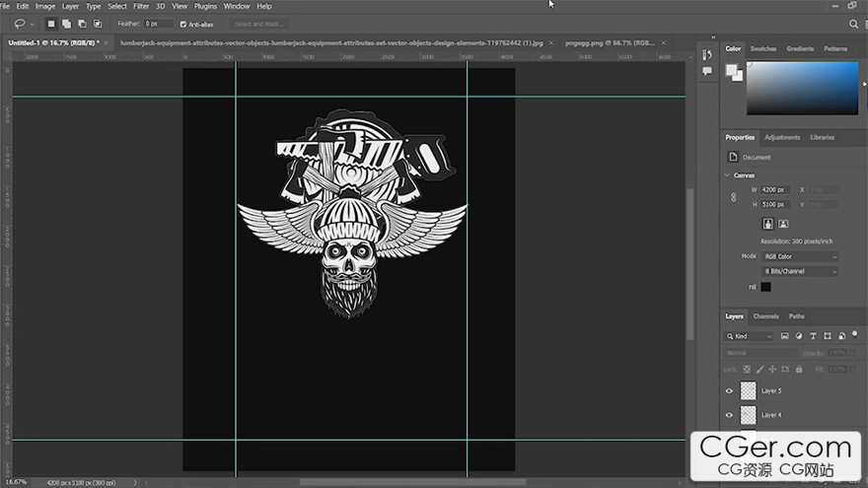868x488 pixels.
Task: Open the RGB Color mode dropdown
Action: pos(800,256)
